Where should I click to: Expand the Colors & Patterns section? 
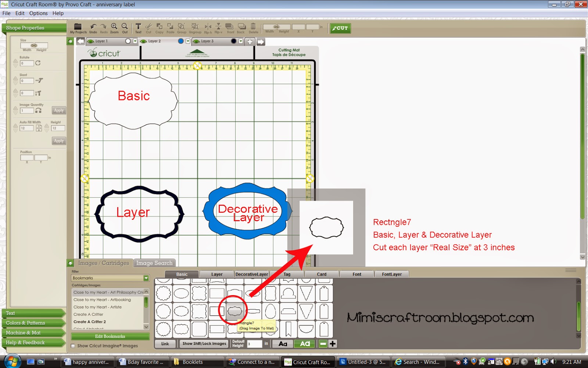pos(33,323)
